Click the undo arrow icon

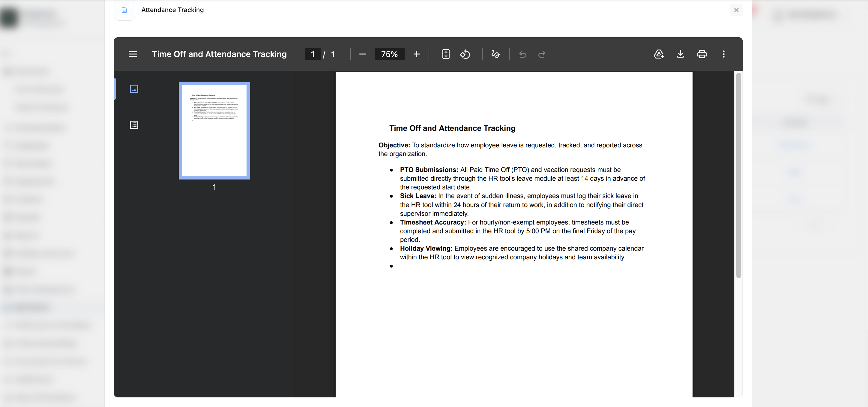click(x=522, y=54)
